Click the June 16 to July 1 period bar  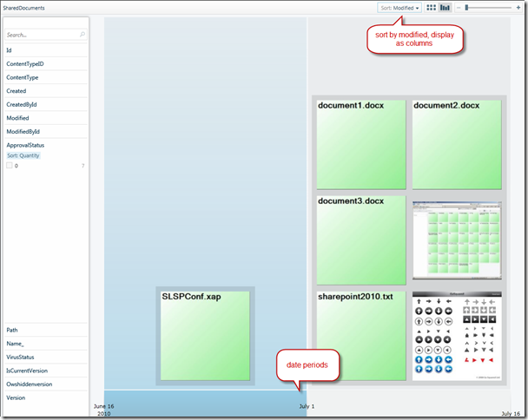[x=205, y=404]
